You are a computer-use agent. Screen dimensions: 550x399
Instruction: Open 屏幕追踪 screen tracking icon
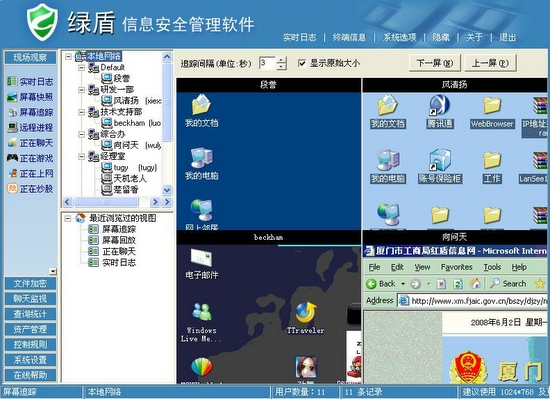pos(12,112)
